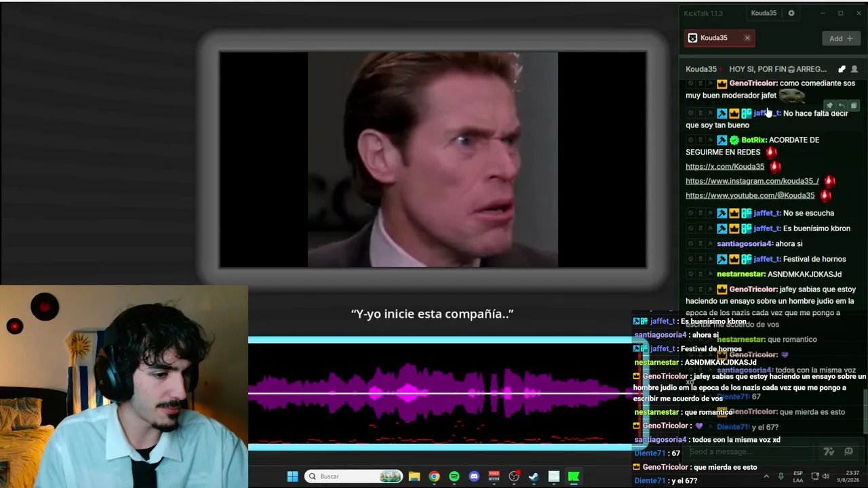Click timeout icon on BotRix message
The width and height of the screenshot is (868, 488).
pos(701,140)
